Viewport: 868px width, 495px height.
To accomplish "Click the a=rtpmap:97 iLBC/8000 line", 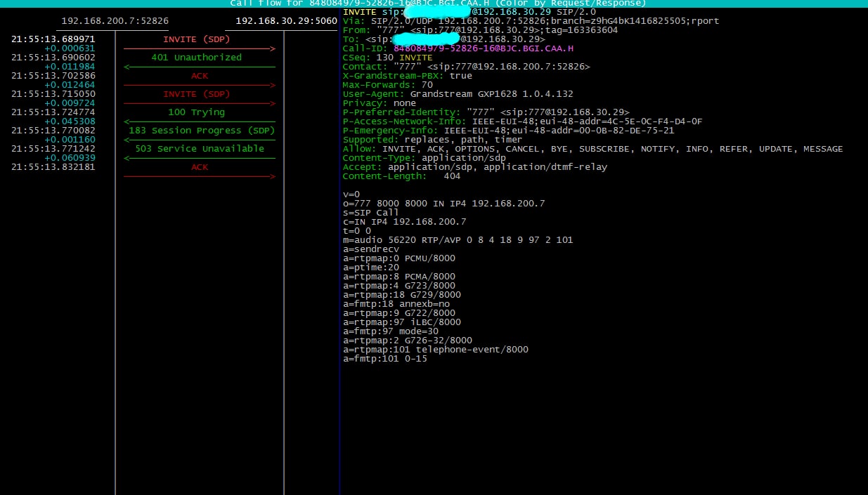I will pyautogui.click(x=402, y=322).
